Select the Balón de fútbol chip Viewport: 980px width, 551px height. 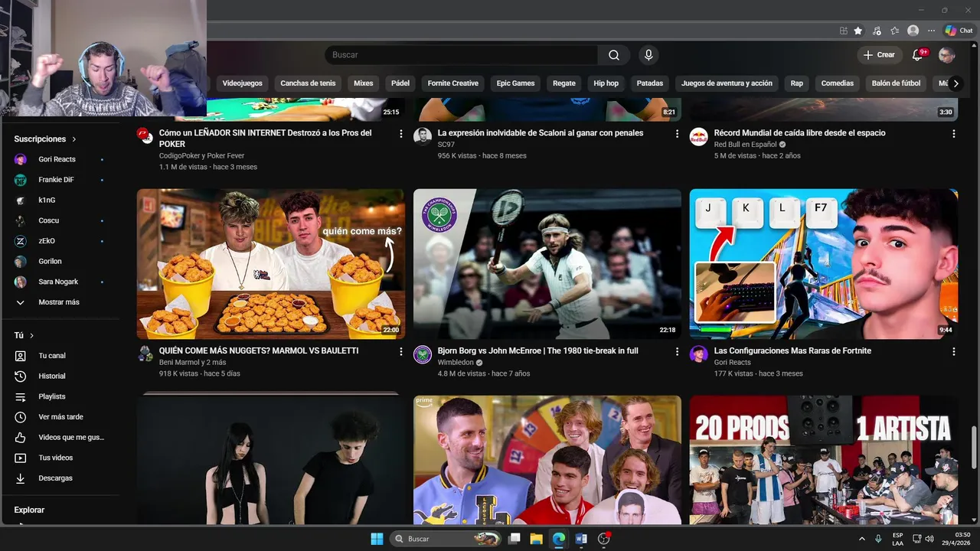896,83
